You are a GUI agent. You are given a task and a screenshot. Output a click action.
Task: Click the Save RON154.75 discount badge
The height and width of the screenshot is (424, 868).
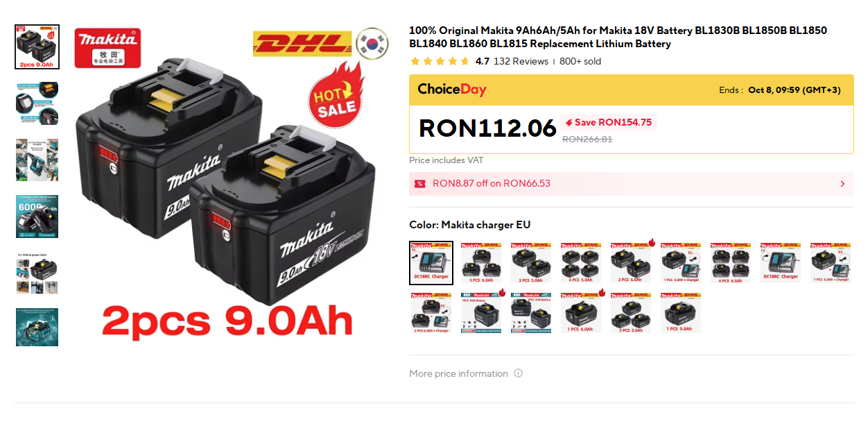608,122
